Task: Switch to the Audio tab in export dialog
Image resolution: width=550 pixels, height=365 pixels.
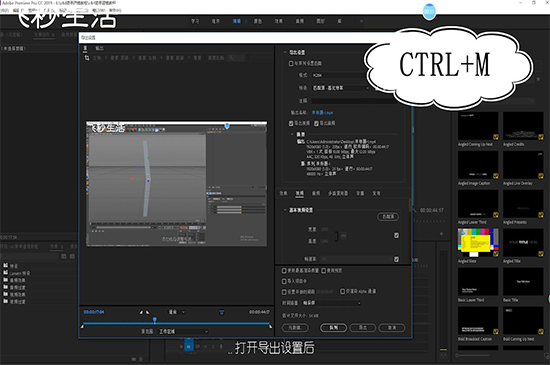Action: tap(316, 193)
